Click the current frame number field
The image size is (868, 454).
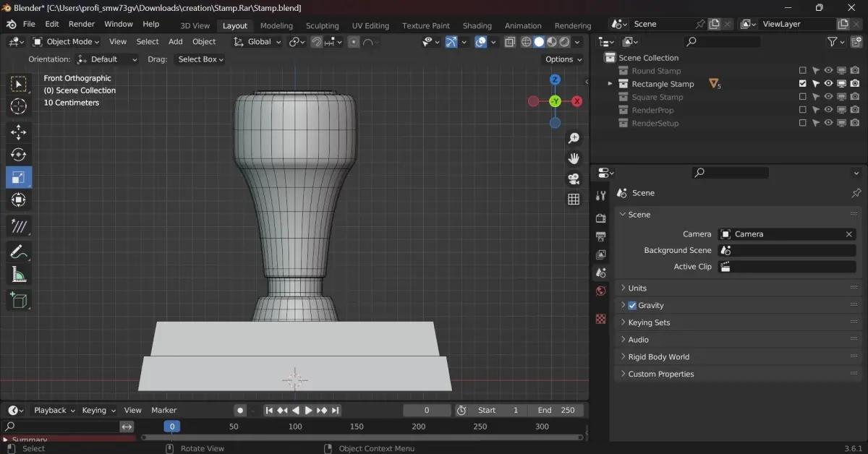coord(426,410)
